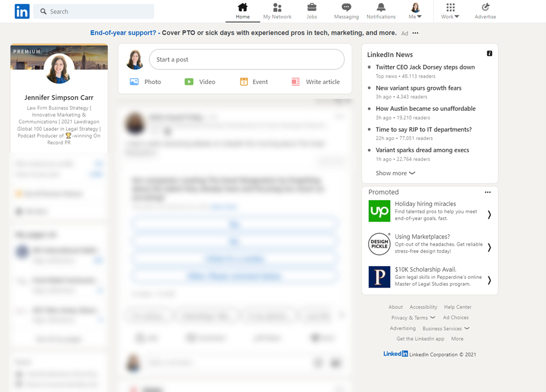Open $10K Scholarship Avail. ad
The height and width of the screenshot is (392, 546).
pos(425,269)
